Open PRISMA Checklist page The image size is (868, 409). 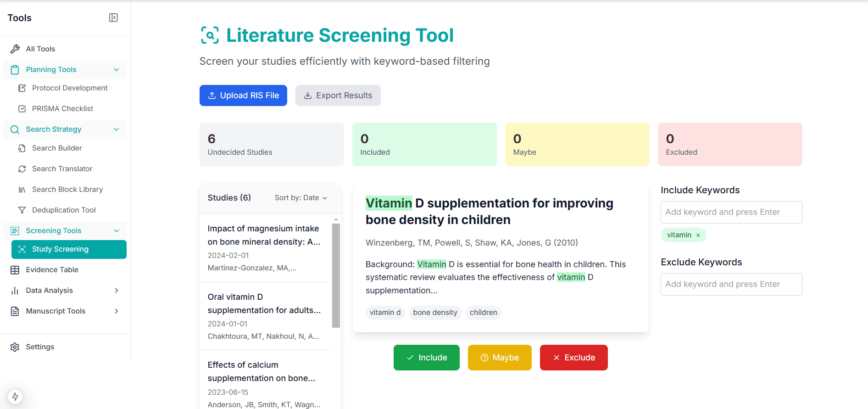click(x=62, y=109)
